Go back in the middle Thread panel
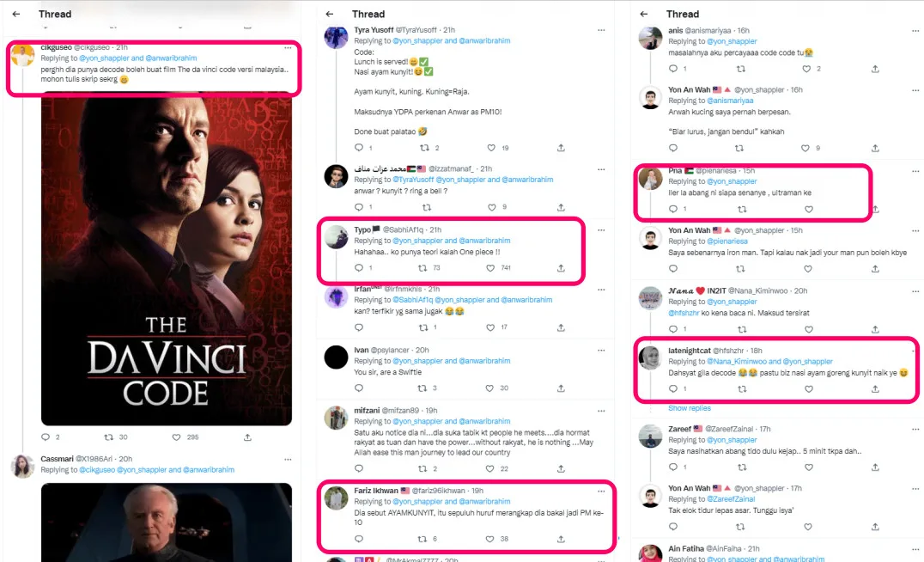The image size is (924, 562). click(x=330, y=14)
